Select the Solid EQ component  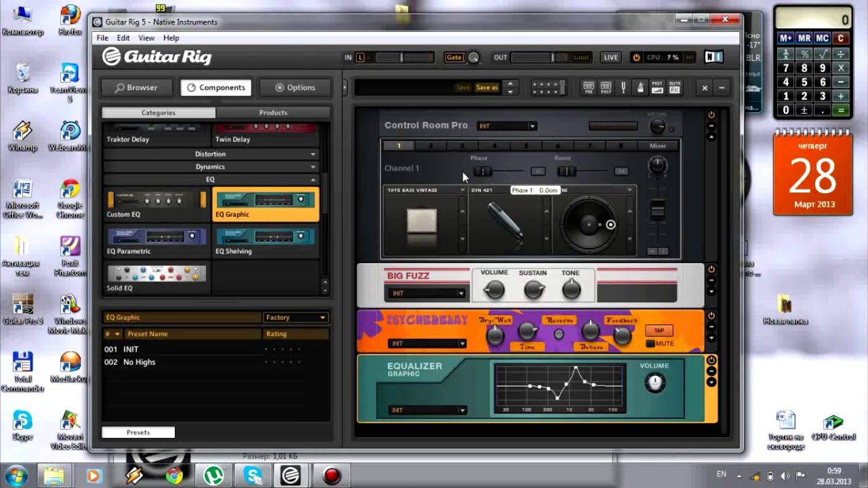[x=157, y=278]
